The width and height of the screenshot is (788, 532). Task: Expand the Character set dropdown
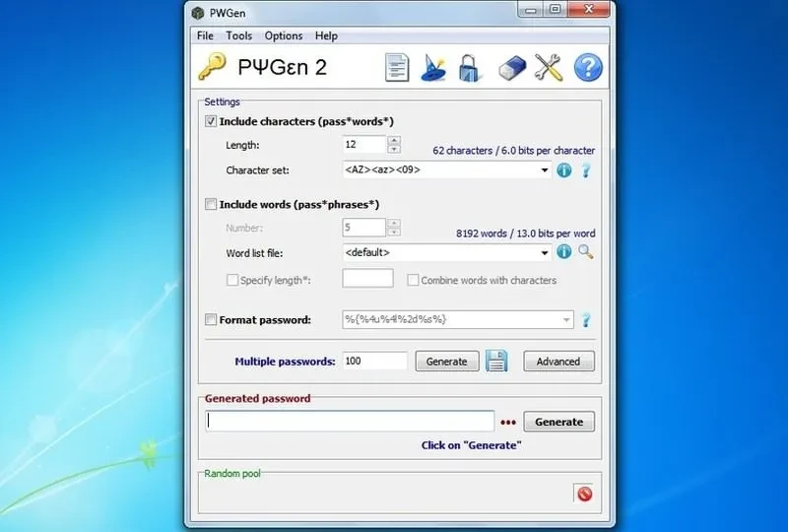click(545, 170)
